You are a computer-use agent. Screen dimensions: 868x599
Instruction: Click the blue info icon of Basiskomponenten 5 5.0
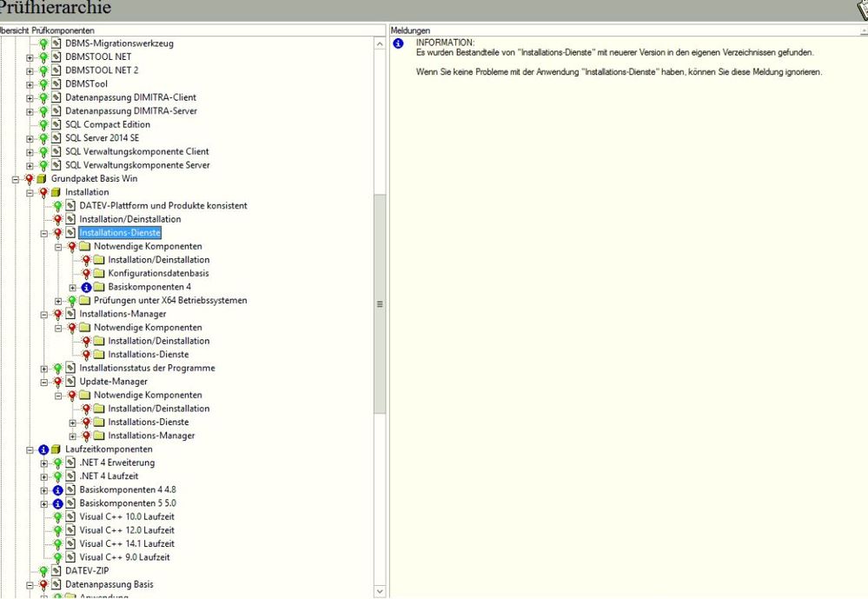[x=57, y=503]
